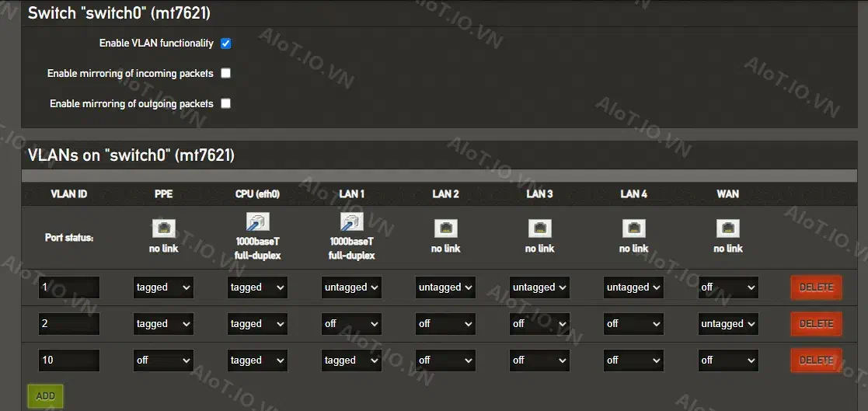Delete the VLAN 10 row
Image resolution: width=868 pixels, height=411 pixels.
coord(816,360)
